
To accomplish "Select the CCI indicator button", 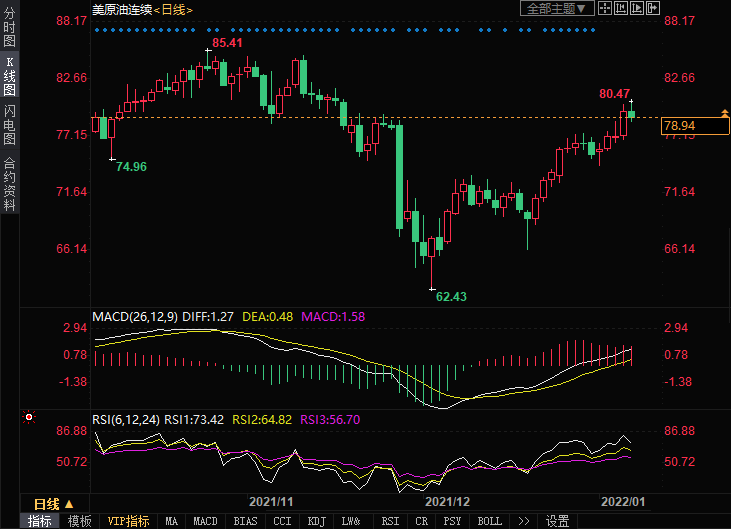I will (x=282, y=521).
